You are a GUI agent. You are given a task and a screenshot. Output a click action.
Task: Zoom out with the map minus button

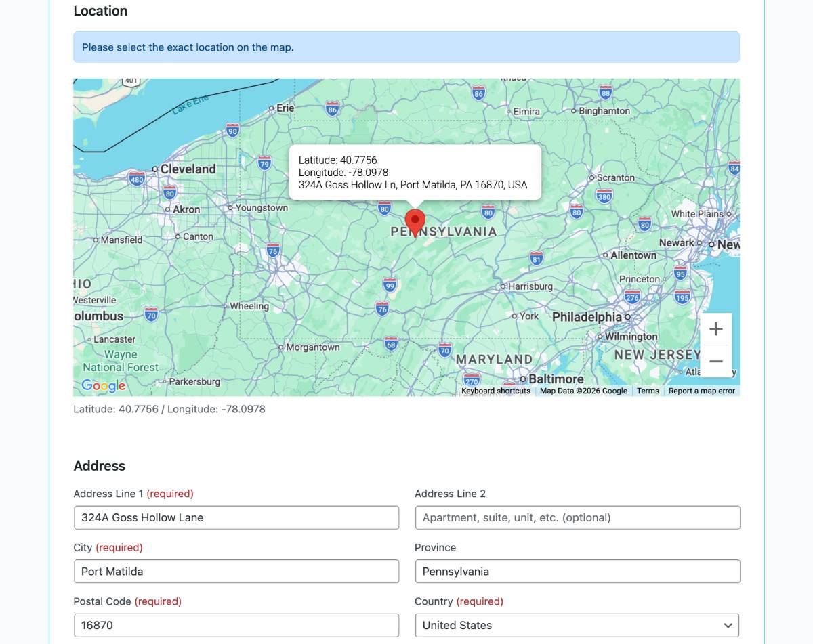[x=715, y=362]
